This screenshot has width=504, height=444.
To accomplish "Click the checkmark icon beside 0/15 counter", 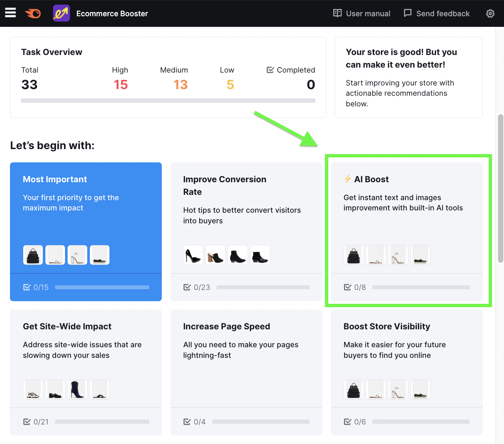I will 27,287.
